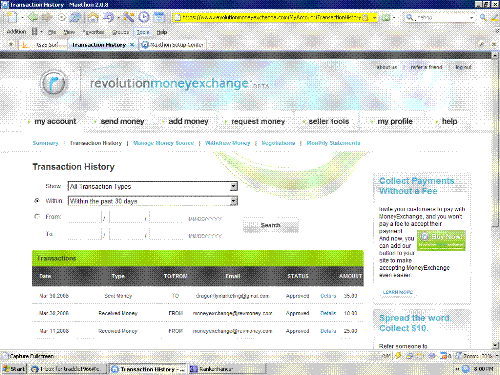The image size is (500, 375).
Task: Select the Within radio button
Action: (37, 201)
